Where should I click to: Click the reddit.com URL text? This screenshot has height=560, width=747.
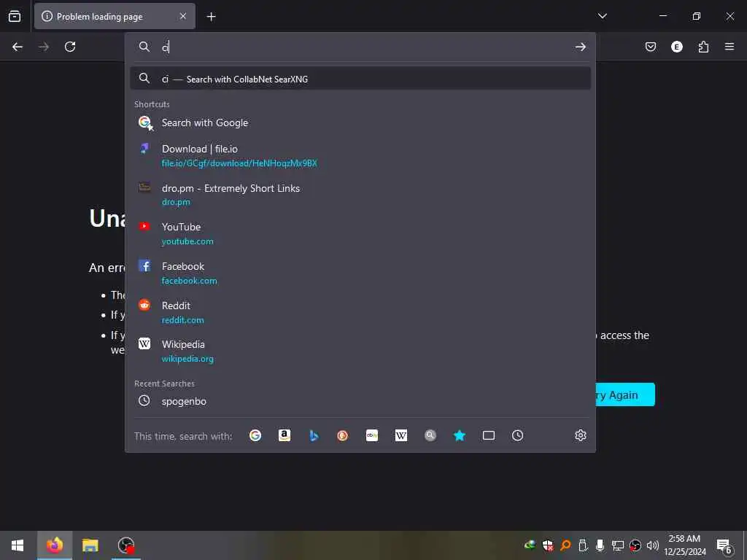point(182,320)
